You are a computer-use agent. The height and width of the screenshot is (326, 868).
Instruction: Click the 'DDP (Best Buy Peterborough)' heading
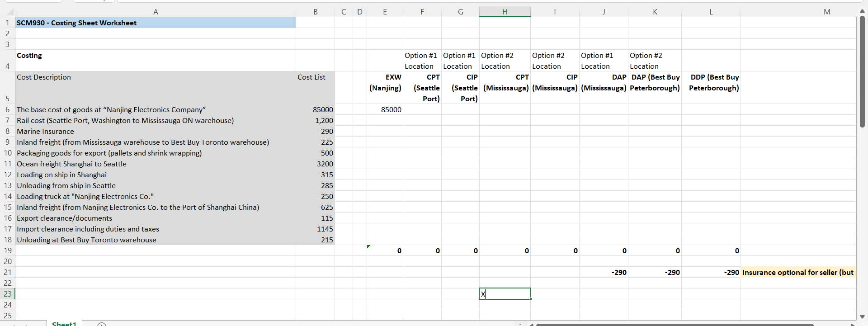click(711, 88)
